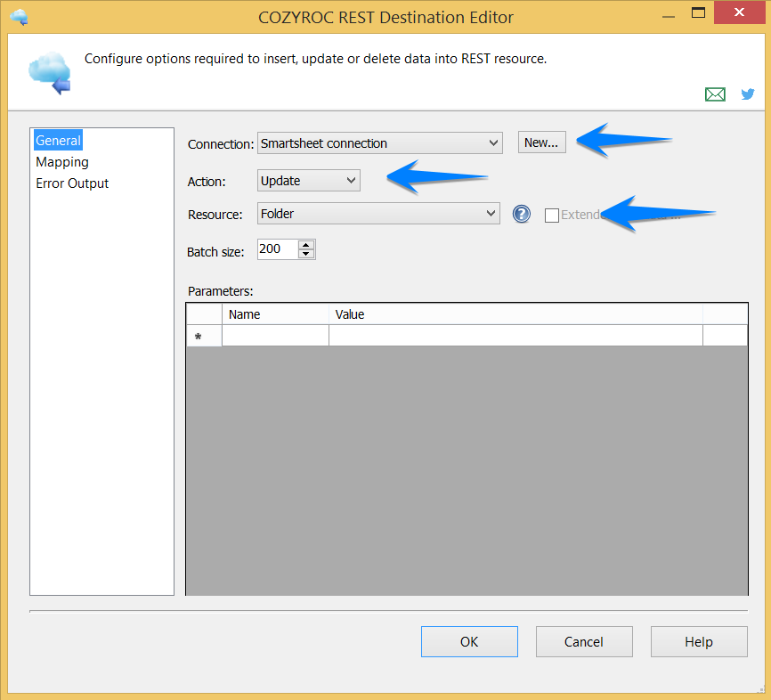Click the cloud app icon in title bar

point(19,17)
